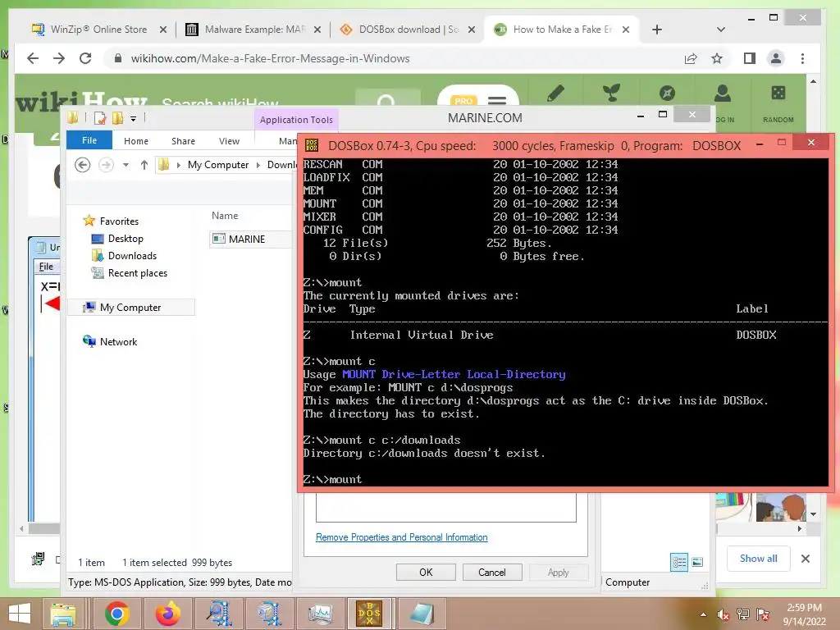Open Share tab in Explorer ribbon
This screenshot has width=840, height=630.
[x=183, y=141]
